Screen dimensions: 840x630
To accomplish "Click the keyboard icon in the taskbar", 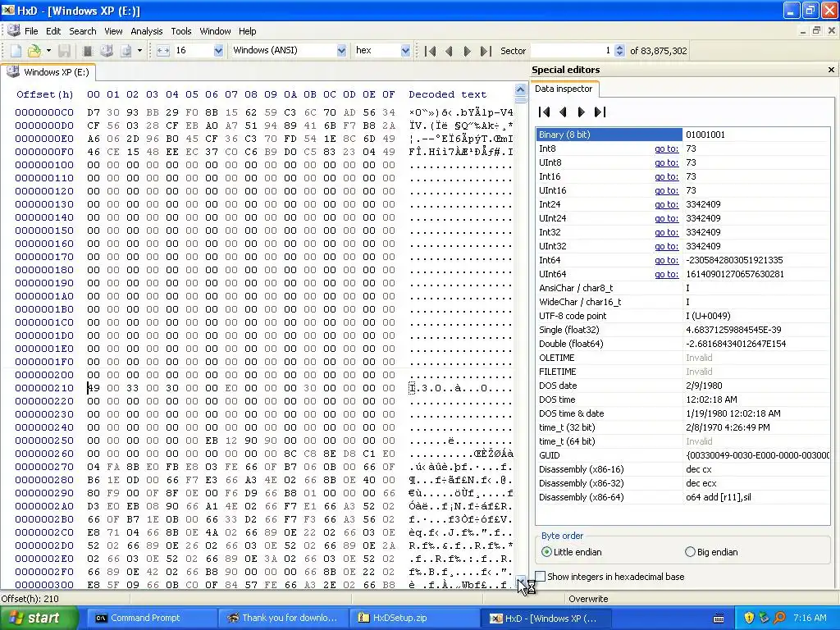I will coord(719,619).
